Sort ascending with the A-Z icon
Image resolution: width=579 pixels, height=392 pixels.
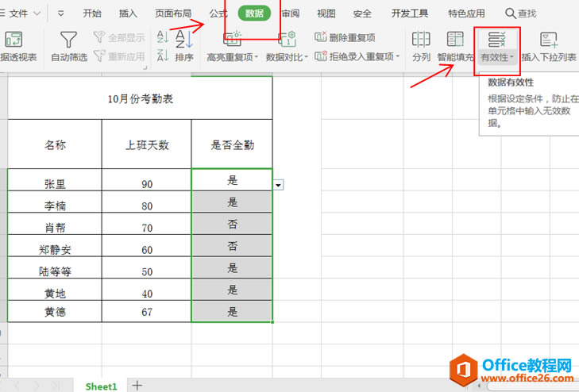pos(163,37)
